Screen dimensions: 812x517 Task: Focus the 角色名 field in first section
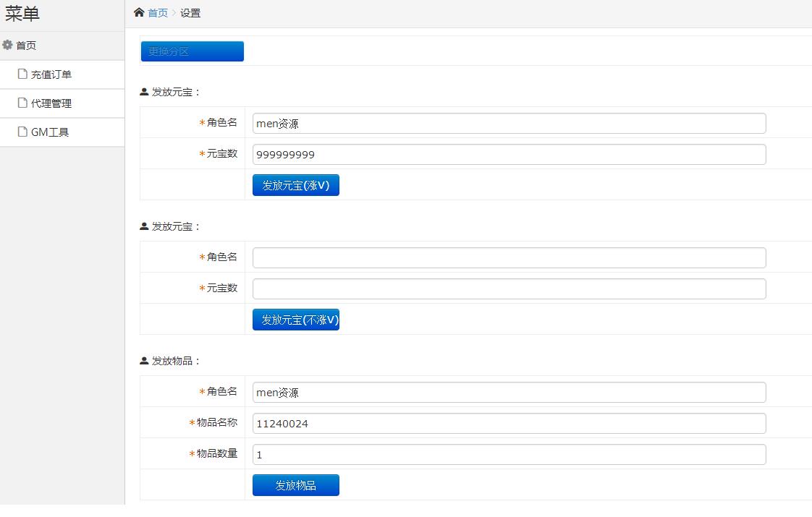[509, 124]
